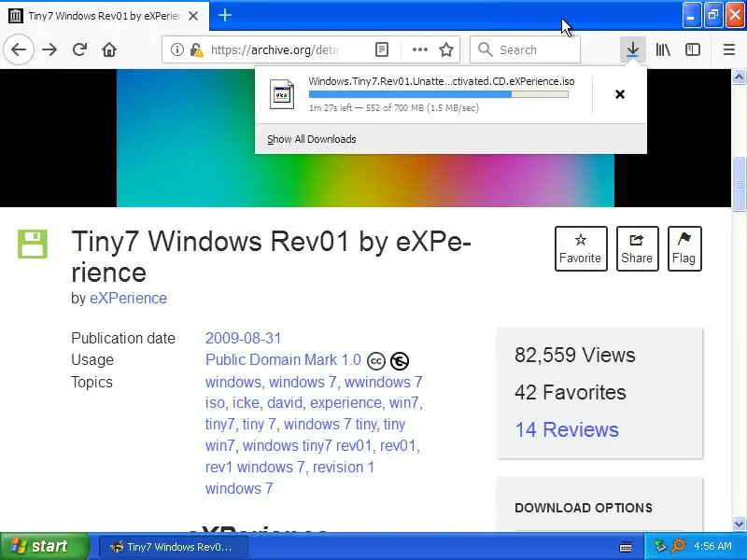The height and width of the screenshot is (560, 747).
Task: Open the 'windows tiny7 rev01' topic link
Action: pos(307,446)
